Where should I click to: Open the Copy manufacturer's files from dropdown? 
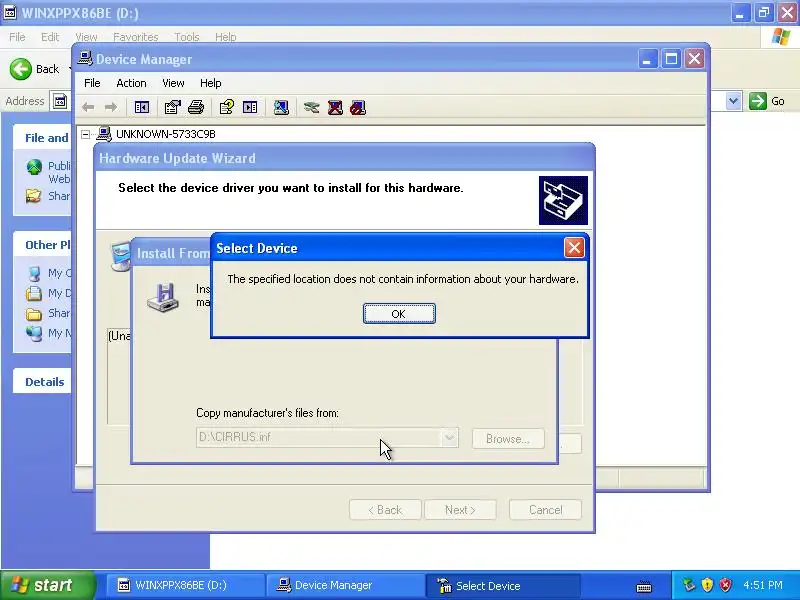[449, 437]
